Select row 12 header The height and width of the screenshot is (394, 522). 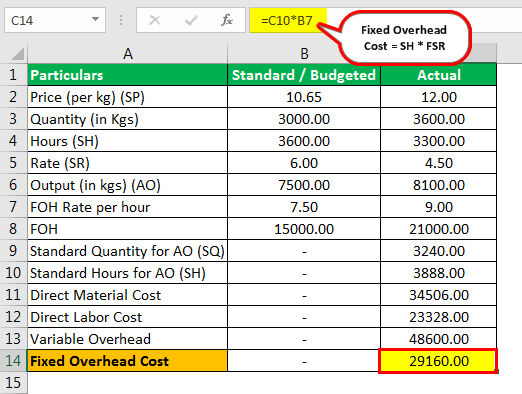(13, 317)
